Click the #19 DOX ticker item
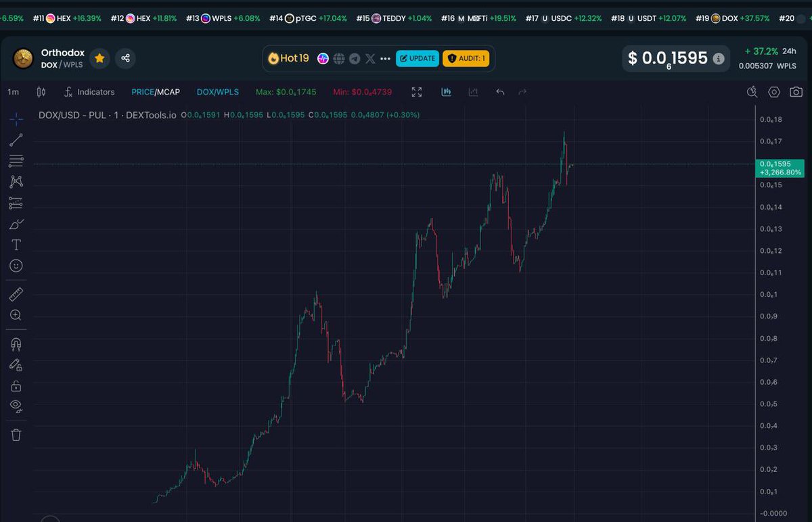 point(731,18)
